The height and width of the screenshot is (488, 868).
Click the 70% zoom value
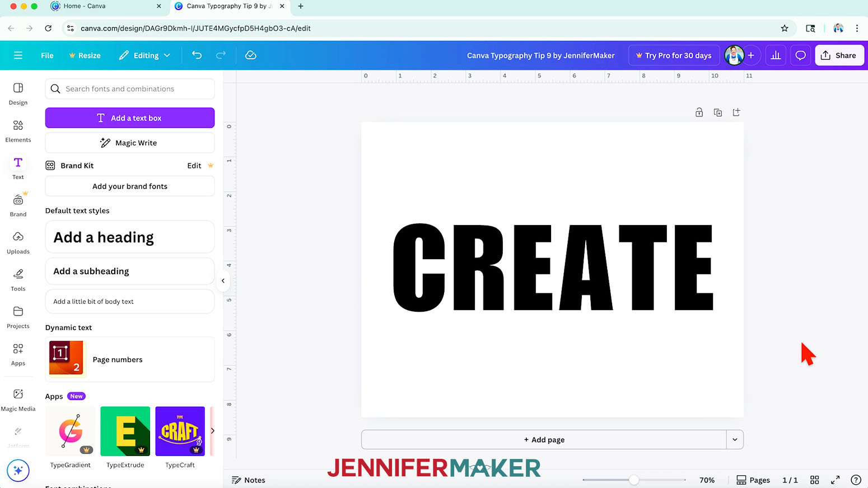tap(707, 480)
